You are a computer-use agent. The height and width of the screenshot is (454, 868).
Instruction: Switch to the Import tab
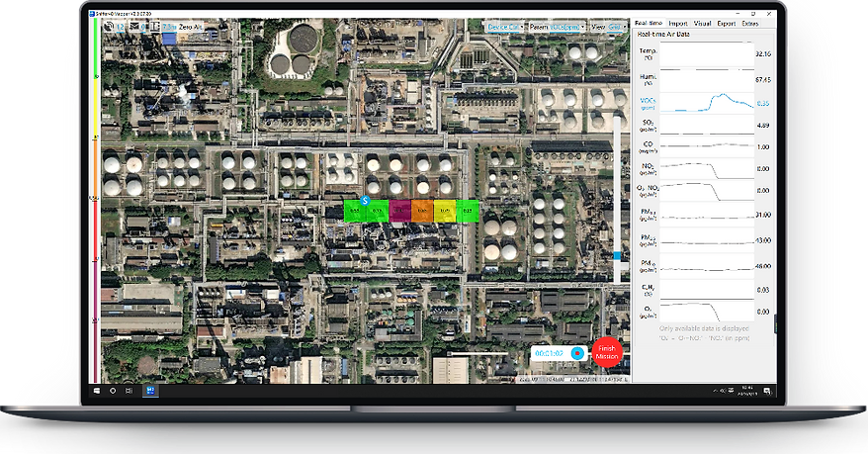coord(677,22)
